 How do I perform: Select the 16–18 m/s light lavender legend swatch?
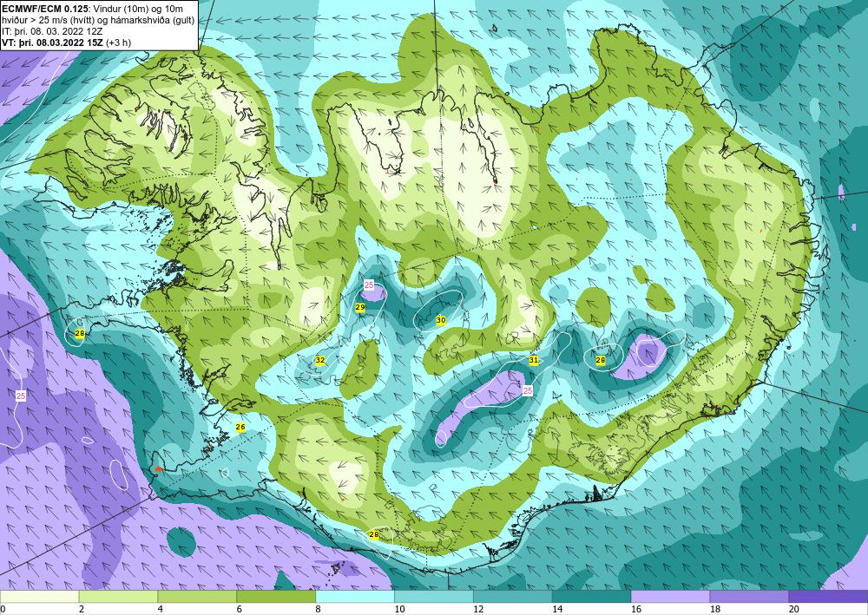point(670,597)
